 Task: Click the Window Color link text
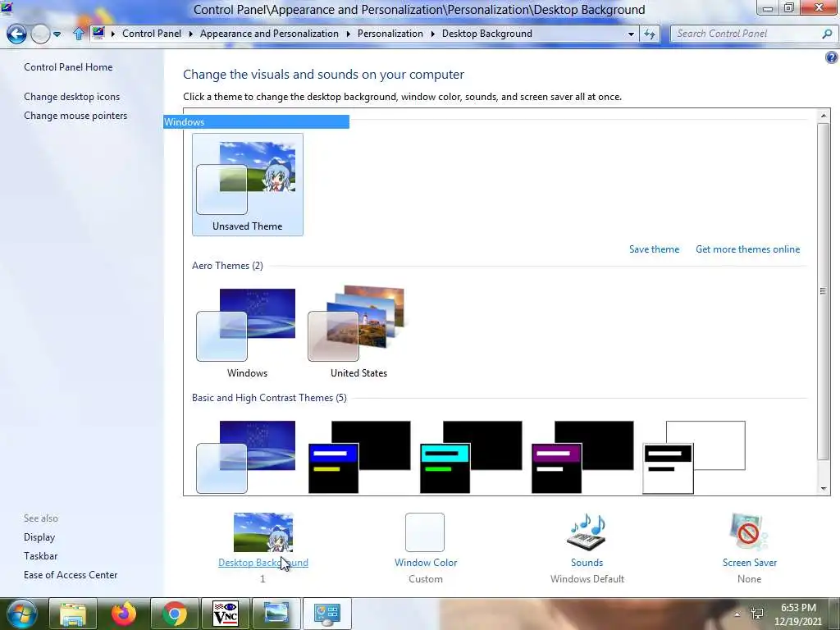point(426,563)
